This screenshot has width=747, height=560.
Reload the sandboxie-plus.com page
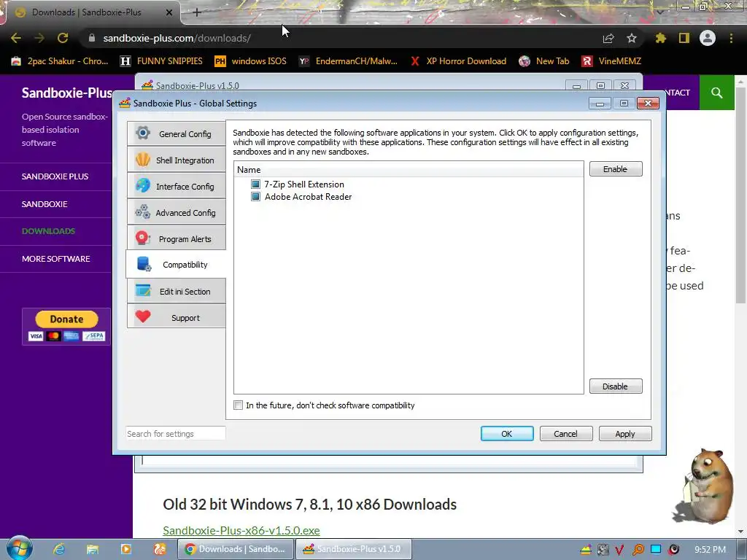coord(63,38)
